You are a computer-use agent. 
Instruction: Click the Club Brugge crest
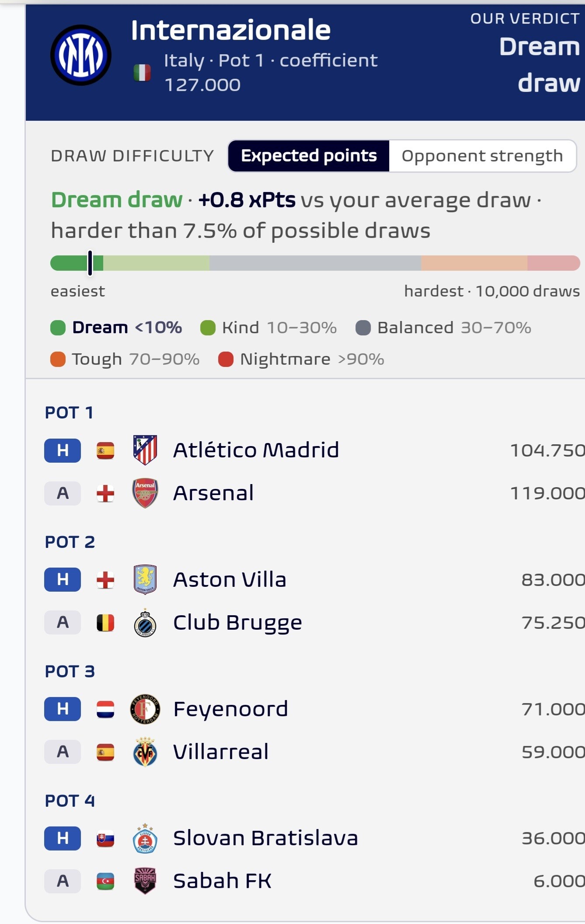coord(145,623)
